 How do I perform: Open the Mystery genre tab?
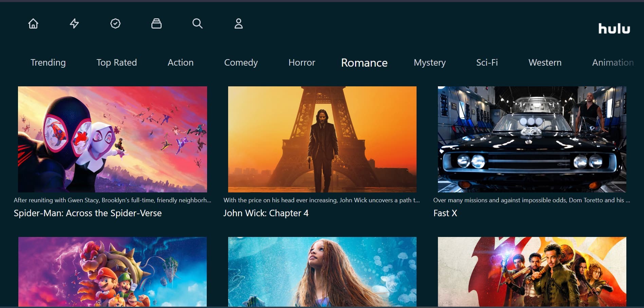pyautogui.click(x=429, y=63)
